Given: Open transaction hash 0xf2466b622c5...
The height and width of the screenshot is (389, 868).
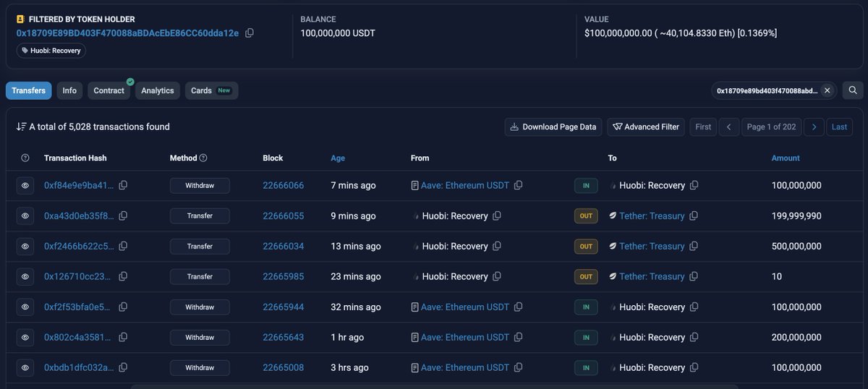Looking at the screenshot, I should coord(79,247).
